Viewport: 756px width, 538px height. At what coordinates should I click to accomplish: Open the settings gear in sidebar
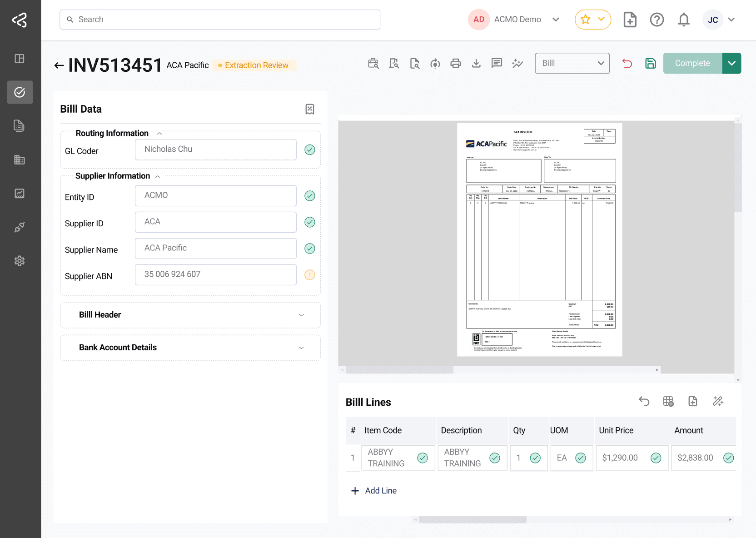coord(20,261)
